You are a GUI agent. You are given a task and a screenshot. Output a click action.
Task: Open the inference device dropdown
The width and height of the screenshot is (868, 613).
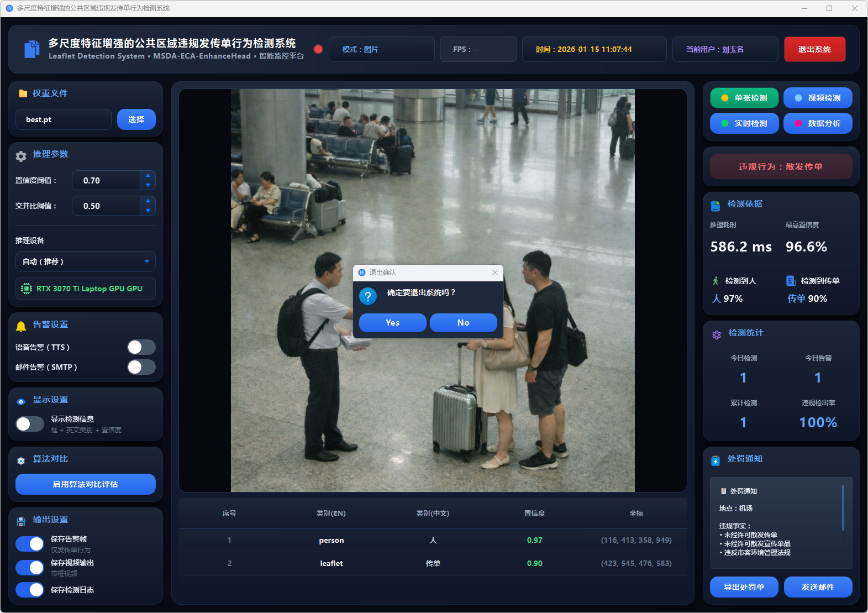[86, 261]
